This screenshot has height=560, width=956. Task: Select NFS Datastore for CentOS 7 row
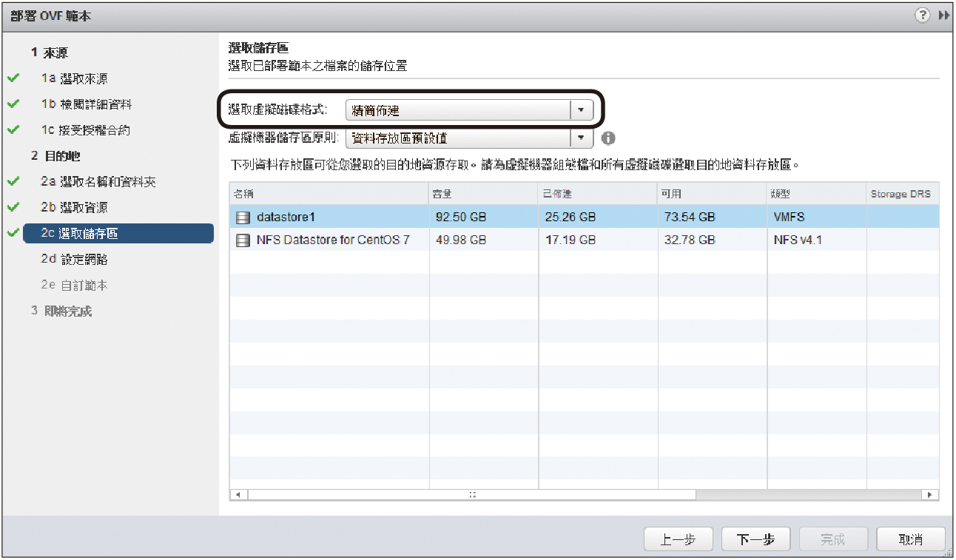(x=333, y=240)
